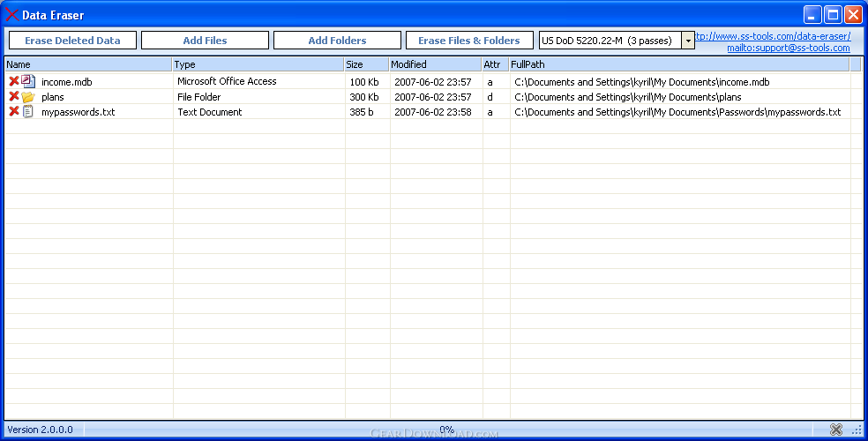Click the Data Eraser title bar icon
This screenshot has width=868, height=441.
pos(11,14)
